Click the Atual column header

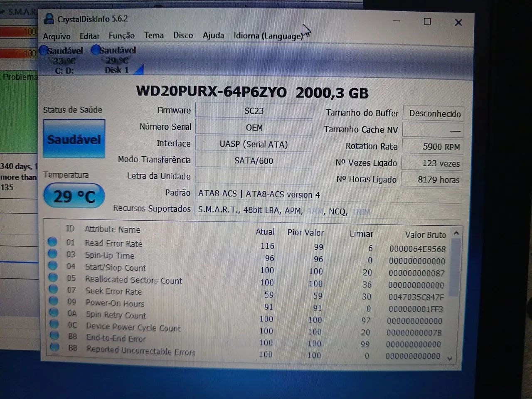pyautogui.click(x=265, y=232)
